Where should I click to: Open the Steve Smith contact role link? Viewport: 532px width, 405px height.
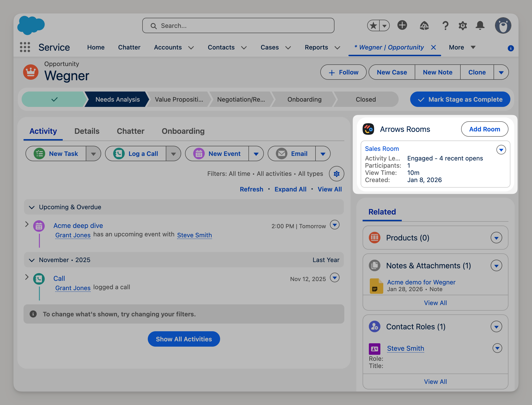(x=405, y=348)
